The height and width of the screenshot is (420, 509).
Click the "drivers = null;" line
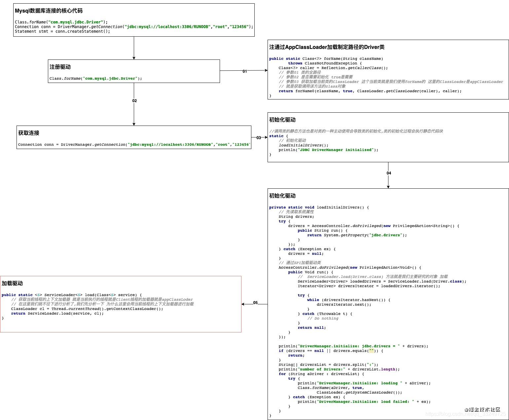(306, 253)
